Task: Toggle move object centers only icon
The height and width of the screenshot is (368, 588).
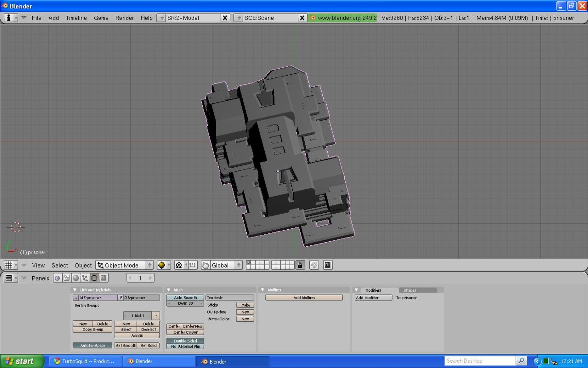Action: [x=193, y=265]
